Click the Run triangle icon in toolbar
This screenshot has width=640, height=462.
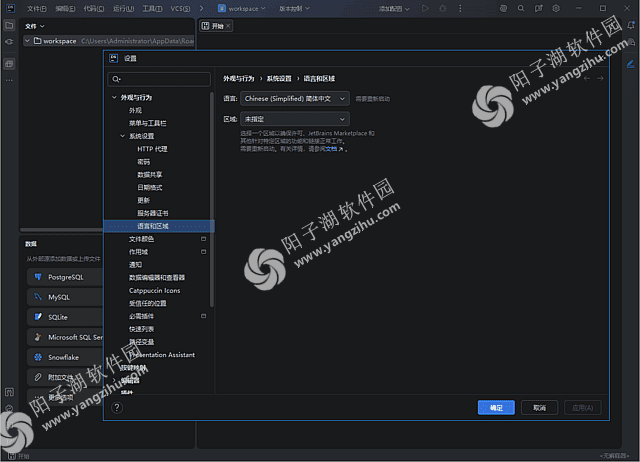point(425,8)
